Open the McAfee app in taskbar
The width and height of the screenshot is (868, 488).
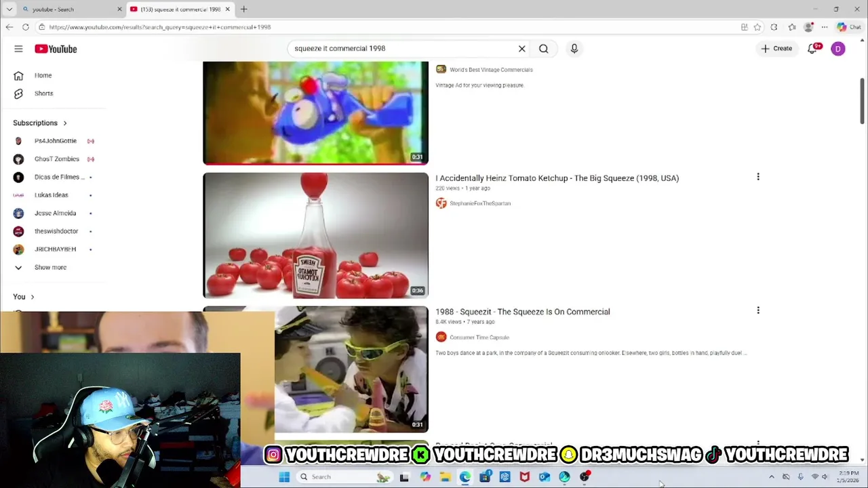(524, 476)
